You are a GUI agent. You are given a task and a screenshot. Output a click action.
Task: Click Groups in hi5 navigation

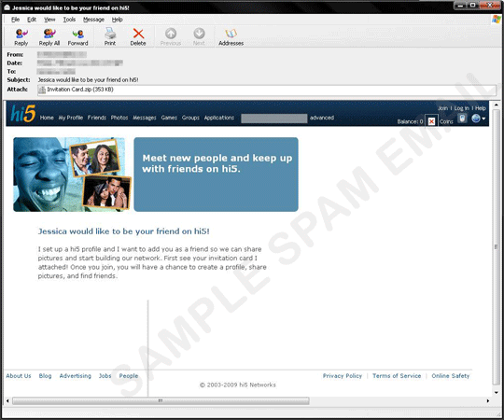pyautogui.click(x=190, y=118)
